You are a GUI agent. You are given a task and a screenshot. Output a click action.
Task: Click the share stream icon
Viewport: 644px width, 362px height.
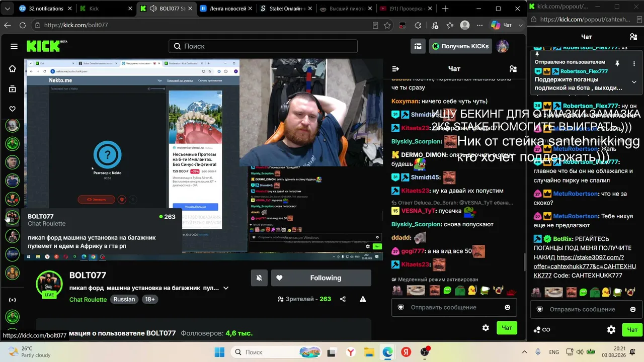[343, 299]
